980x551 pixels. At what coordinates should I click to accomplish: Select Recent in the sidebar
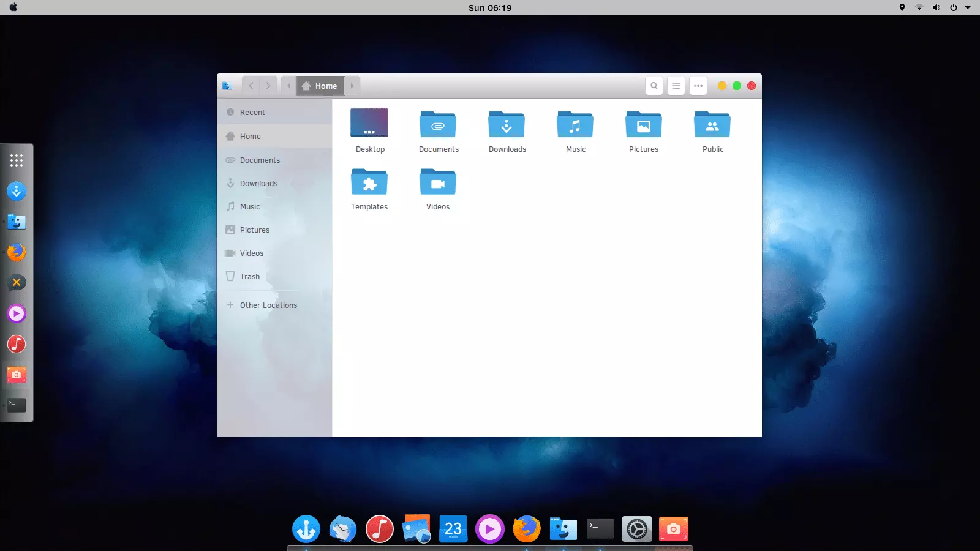(252, 113)
